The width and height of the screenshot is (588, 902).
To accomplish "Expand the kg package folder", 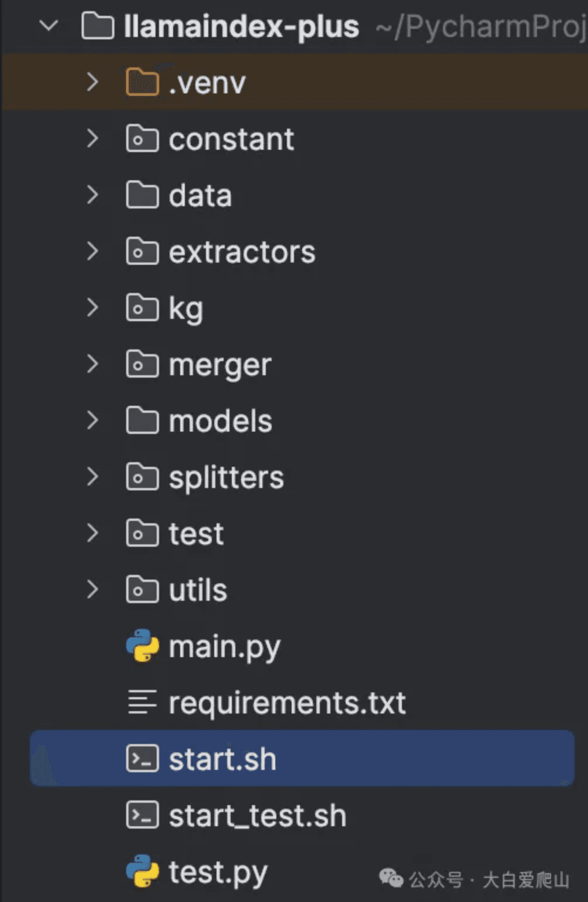I will pyautogui.click(x=93, y=308).
